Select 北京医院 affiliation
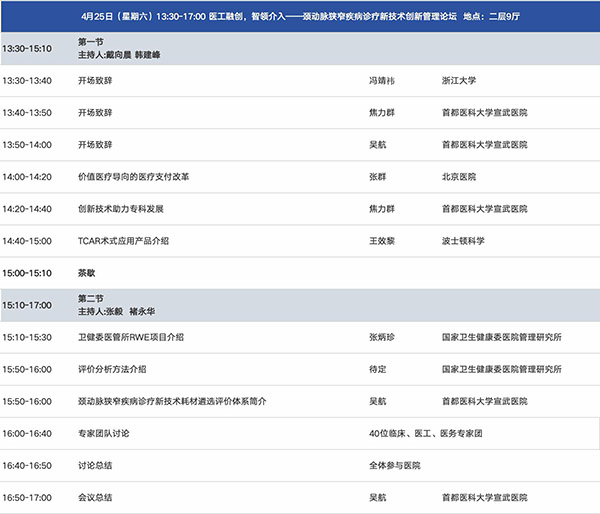Viewport: 600px width, 514px height. pos(459,177)
